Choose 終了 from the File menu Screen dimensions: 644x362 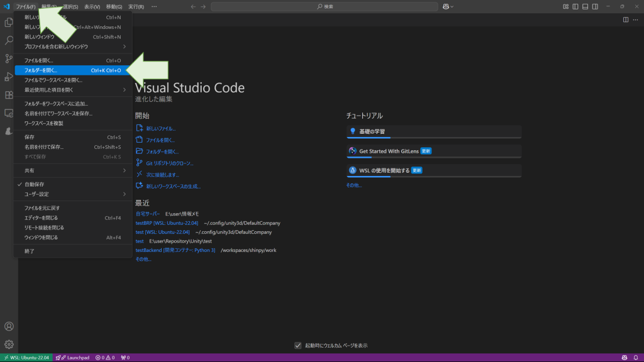[x=73, y=251]
